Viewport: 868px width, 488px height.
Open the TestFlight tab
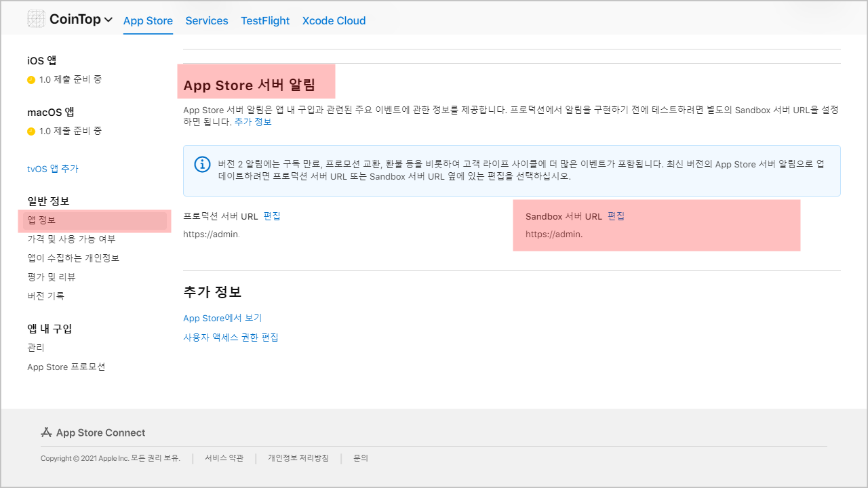pos(265,20)
